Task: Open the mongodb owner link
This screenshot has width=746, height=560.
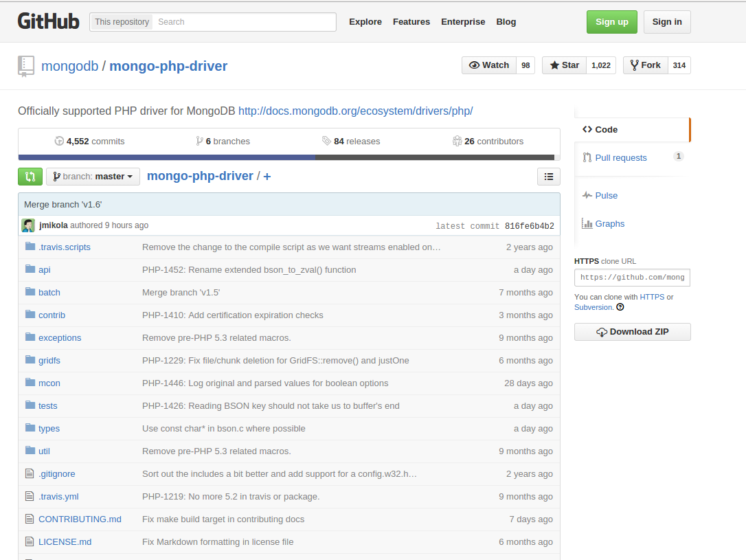Action: [70, 66]
